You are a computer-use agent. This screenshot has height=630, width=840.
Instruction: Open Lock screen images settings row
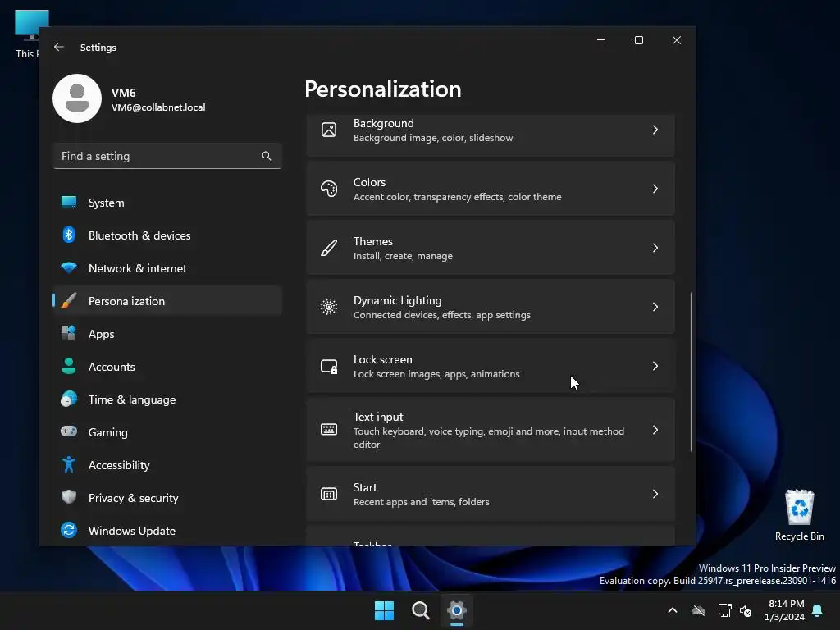tap(491, 366)
